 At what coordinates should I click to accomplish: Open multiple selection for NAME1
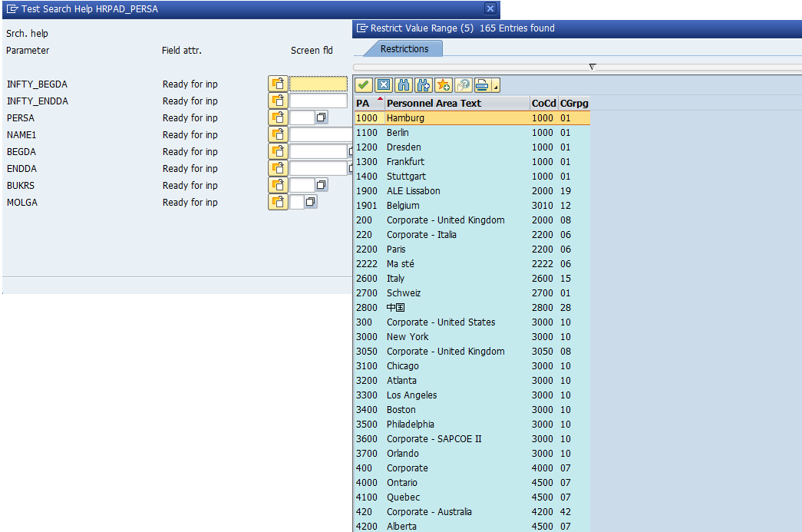(278, 134)
